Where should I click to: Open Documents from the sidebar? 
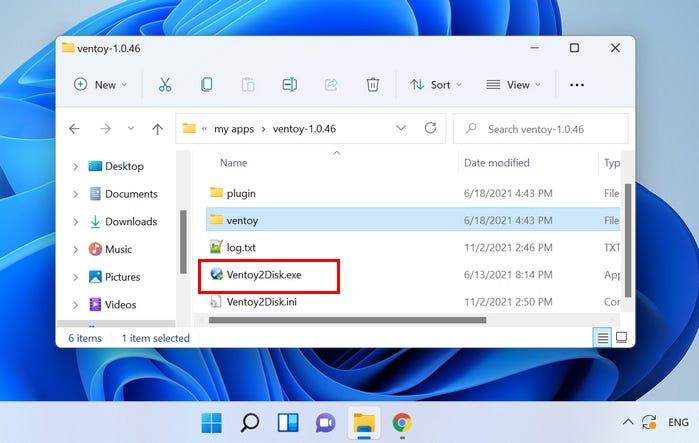click(x=123, y=194)
